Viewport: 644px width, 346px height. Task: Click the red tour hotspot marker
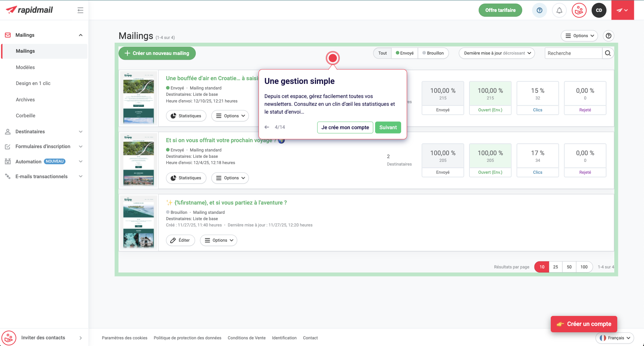click(x=333, y=58)
